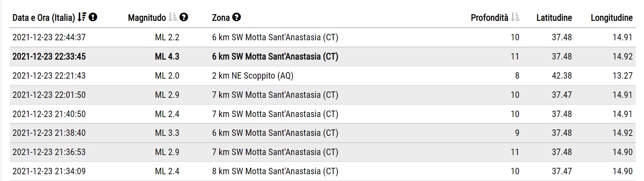Open the 22:44:37 ML 2.2 event row
This screenshot has width=644, height=181.
(323, 37)
